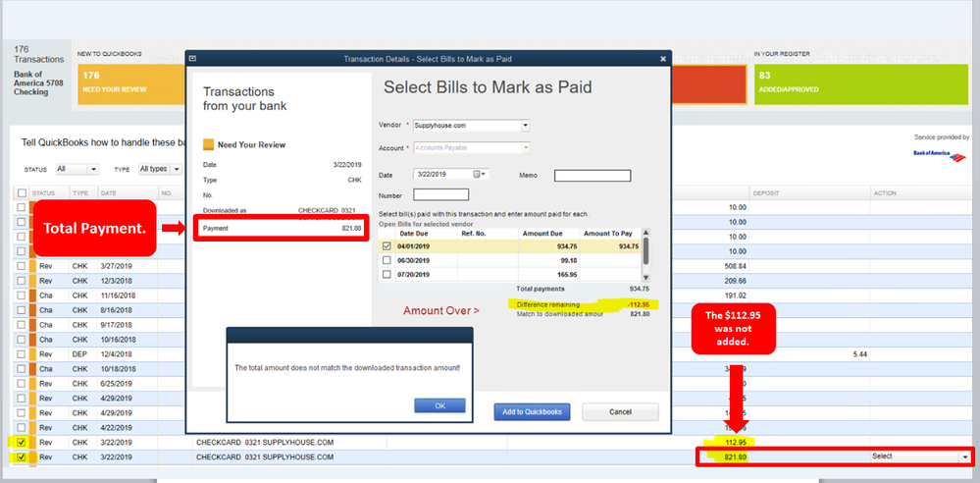The width and height of the screenshot is (980, 483).
Task: Click the 9/17/2018 date cell
Action: click(x=117, y=325)
